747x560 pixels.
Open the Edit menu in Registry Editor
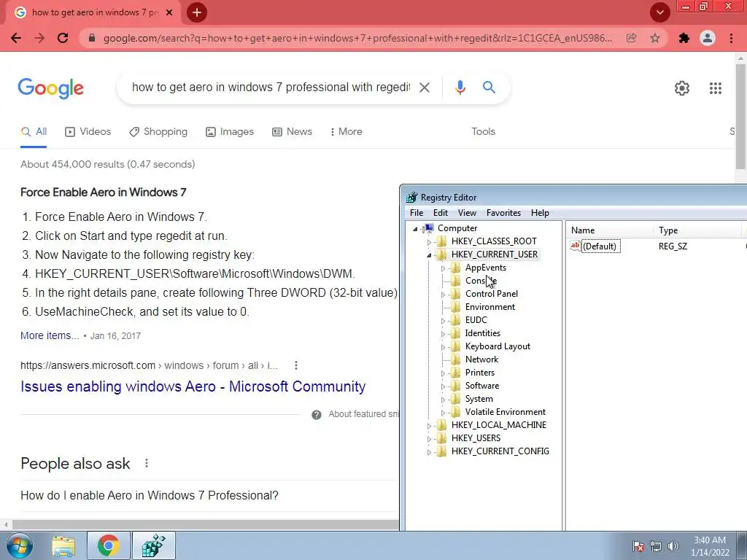(440, 213)
